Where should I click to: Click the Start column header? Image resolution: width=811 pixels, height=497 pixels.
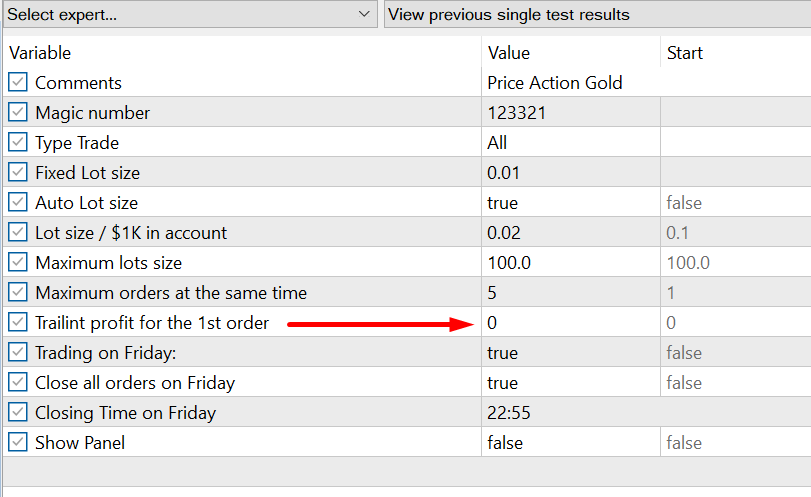pos(685,53)
